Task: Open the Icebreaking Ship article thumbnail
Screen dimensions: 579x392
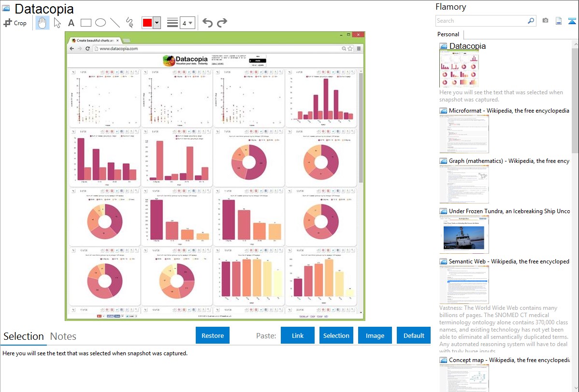Action: (x=464, y=234)
